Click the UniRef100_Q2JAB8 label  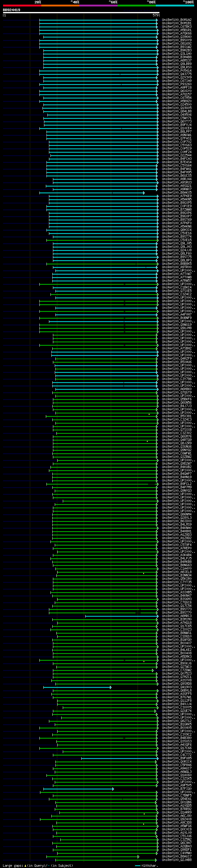pyautogui.click(x=177, y=860)
